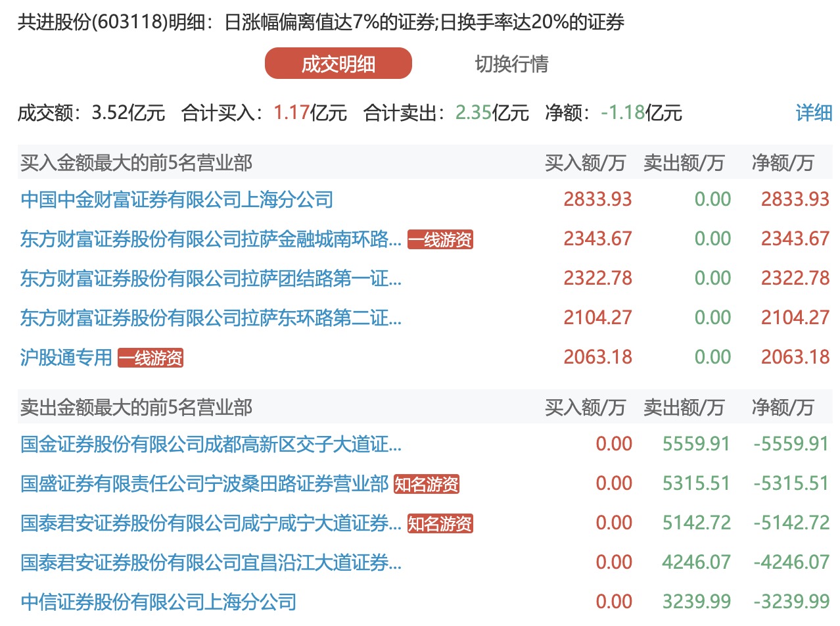The height and width of the screenshot is (626, 840).
Task: Click the 卖出金额最大的前5名营业部 header
Action: click(x=136, y=408)
